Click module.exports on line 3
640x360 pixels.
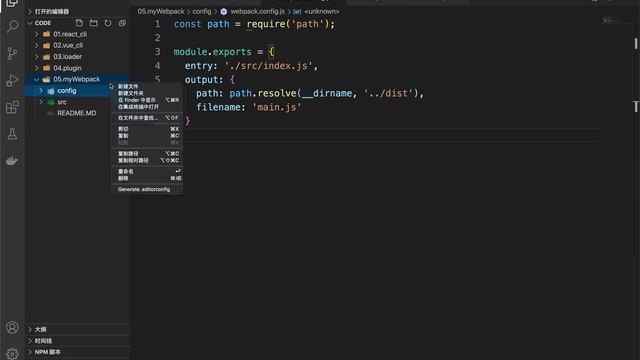point(212,51)
